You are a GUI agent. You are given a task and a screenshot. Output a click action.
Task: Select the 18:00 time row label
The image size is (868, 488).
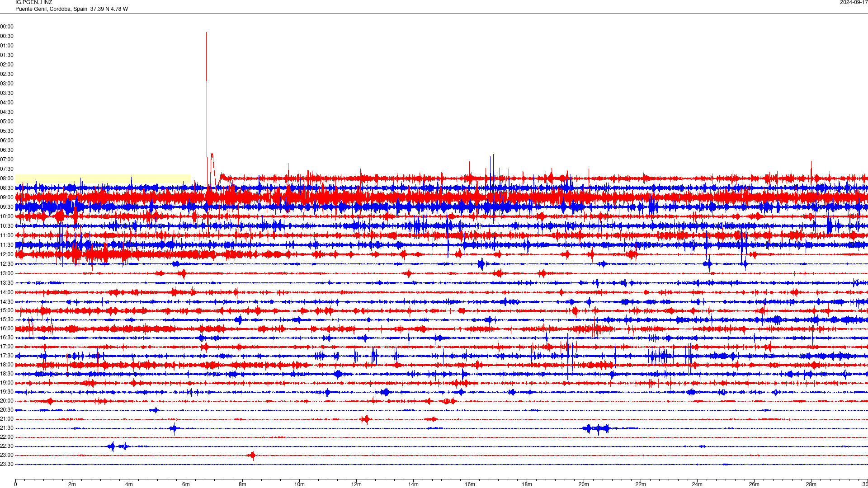(x=7, y=365)
